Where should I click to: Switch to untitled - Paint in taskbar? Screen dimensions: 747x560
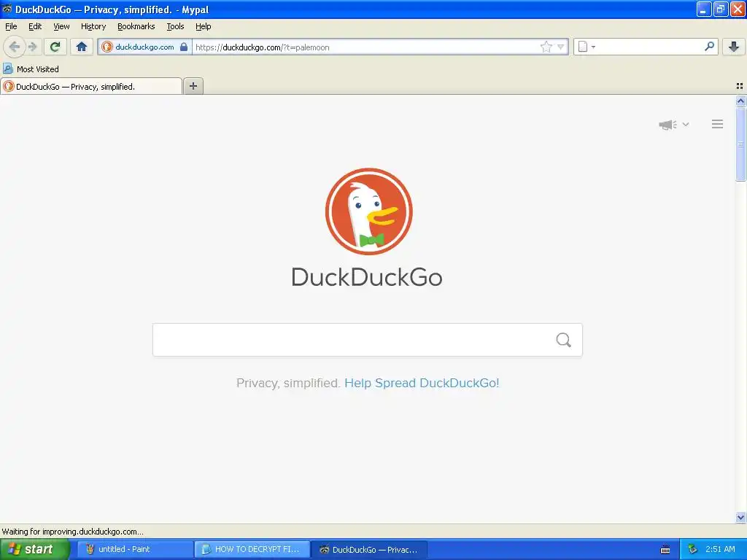pyautogui.click(x=134, y=549)
